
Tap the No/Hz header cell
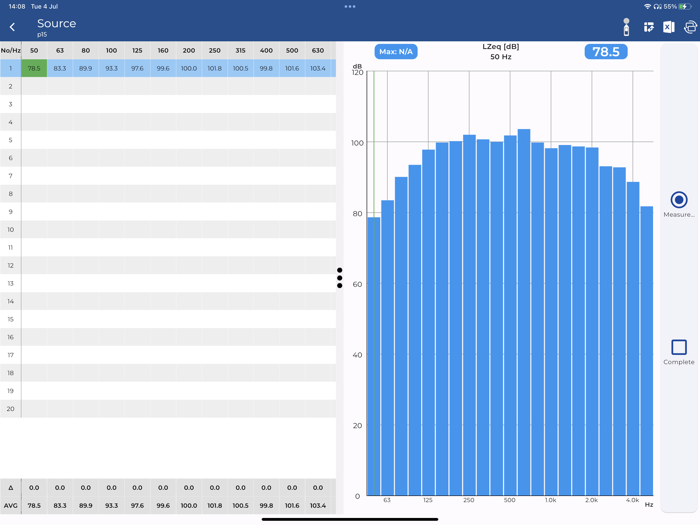pos(11,50)
